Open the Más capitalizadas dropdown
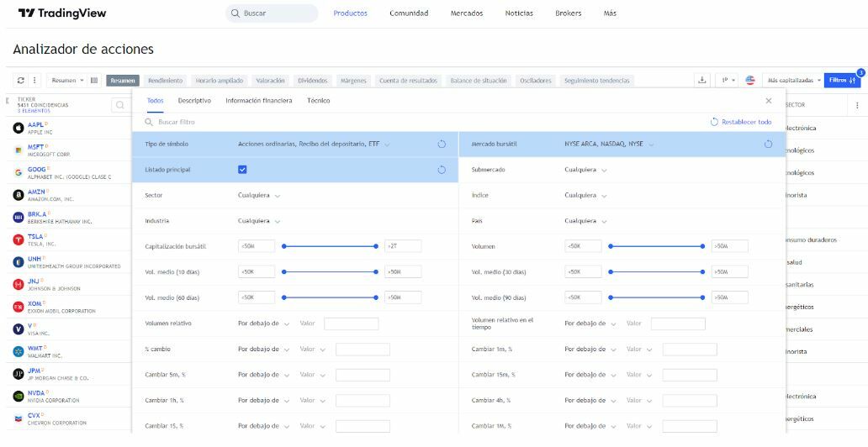The width and height of the screenshot is (868, 447). tap(794, 81)
